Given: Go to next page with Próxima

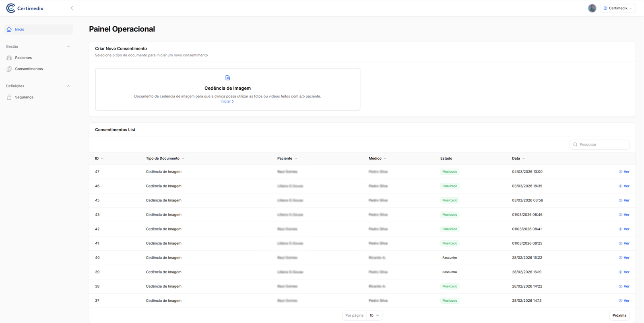Looking at the screenshot, I should tap(619, 315).
